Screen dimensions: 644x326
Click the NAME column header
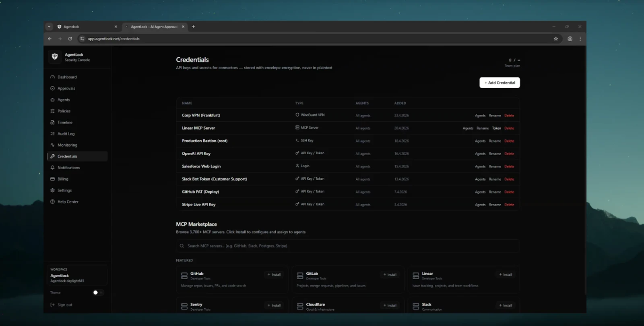(187, 103)
